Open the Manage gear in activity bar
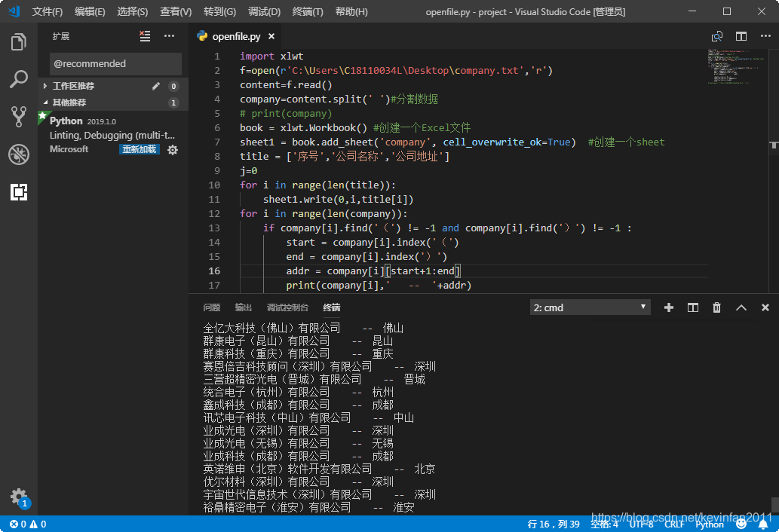This screenshot has width=779, height=532. click(18, 497)
